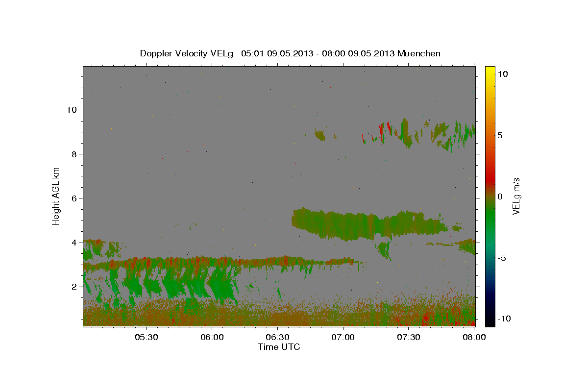
Task: Click the 07:30 time tick label
Action: point(409,338)
